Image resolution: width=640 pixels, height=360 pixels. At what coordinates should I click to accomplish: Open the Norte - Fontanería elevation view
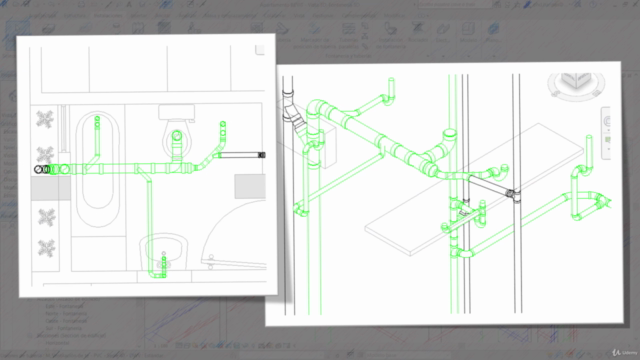click(66, 313)
